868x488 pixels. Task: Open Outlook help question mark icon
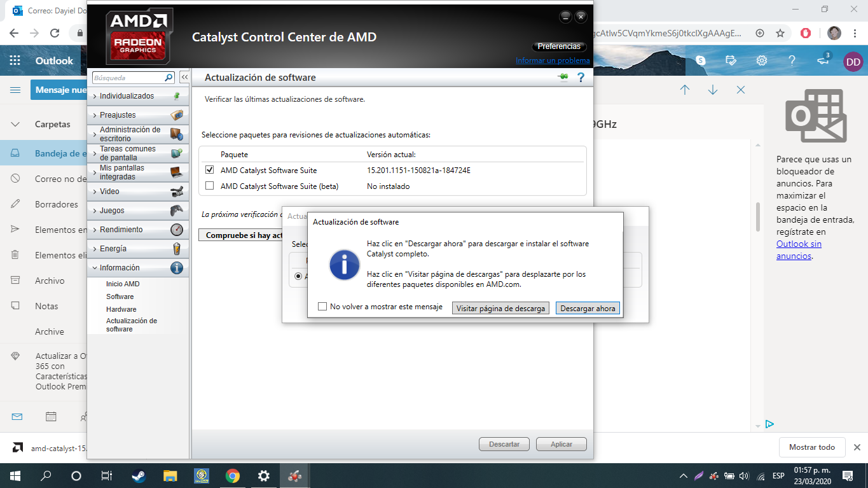(792, 61)
